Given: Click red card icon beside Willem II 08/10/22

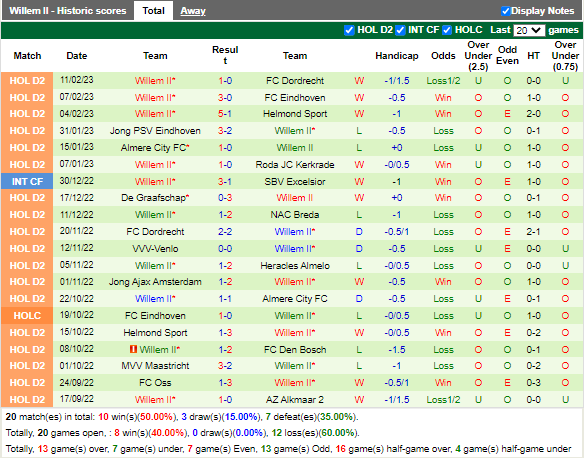Looking at the screenshot, I should tap(133, 349).
